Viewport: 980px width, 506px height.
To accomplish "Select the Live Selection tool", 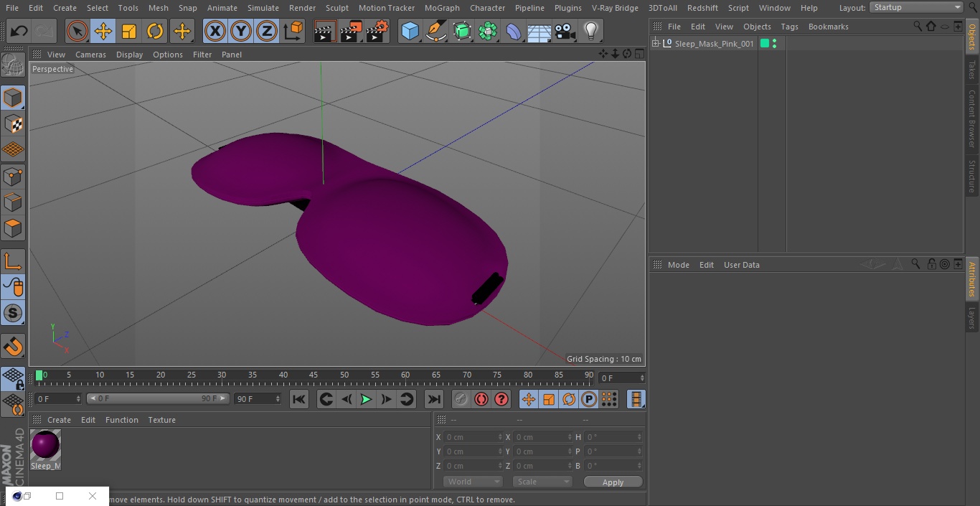I will click(77, 31).
